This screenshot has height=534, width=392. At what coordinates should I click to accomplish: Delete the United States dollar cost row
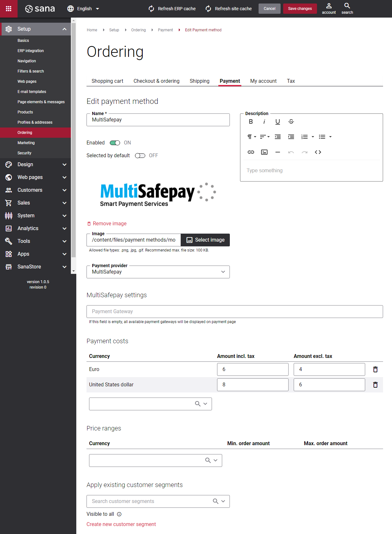pos(375,385)
